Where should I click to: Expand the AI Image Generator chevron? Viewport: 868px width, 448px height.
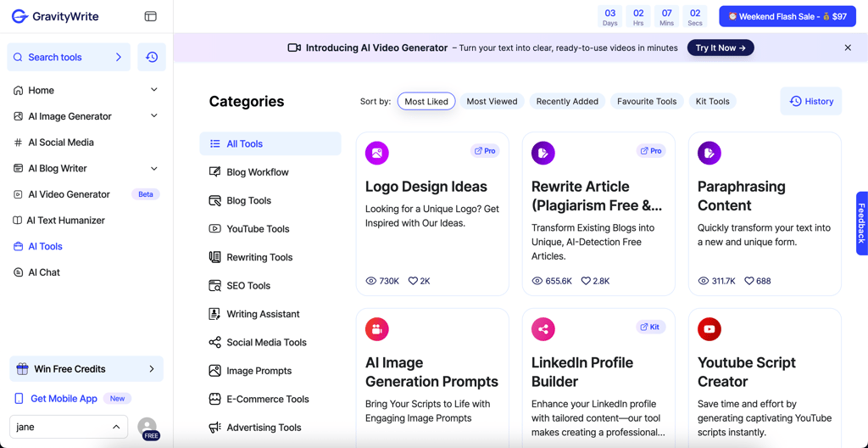(x=154, y=116)
